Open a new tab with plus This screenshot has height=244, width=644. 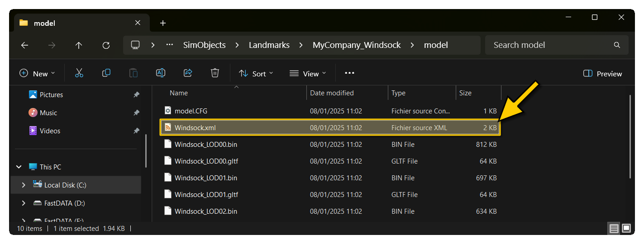point(163,23)
